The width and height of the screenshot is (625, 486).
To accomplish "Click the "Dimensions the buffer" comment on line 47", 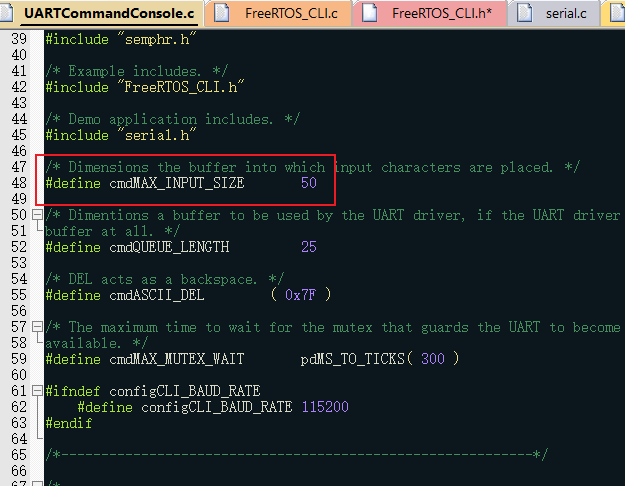I will [x=313, y=167].
